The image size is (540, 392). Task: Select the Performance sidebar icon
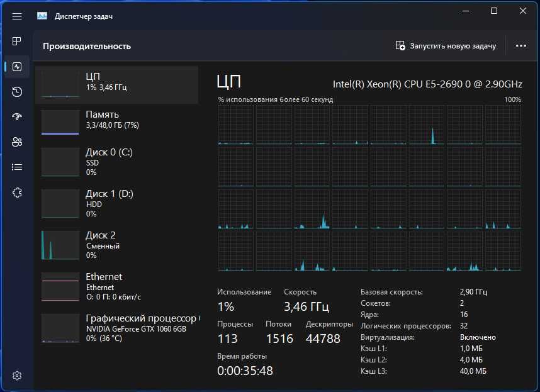tap(17, 67)
